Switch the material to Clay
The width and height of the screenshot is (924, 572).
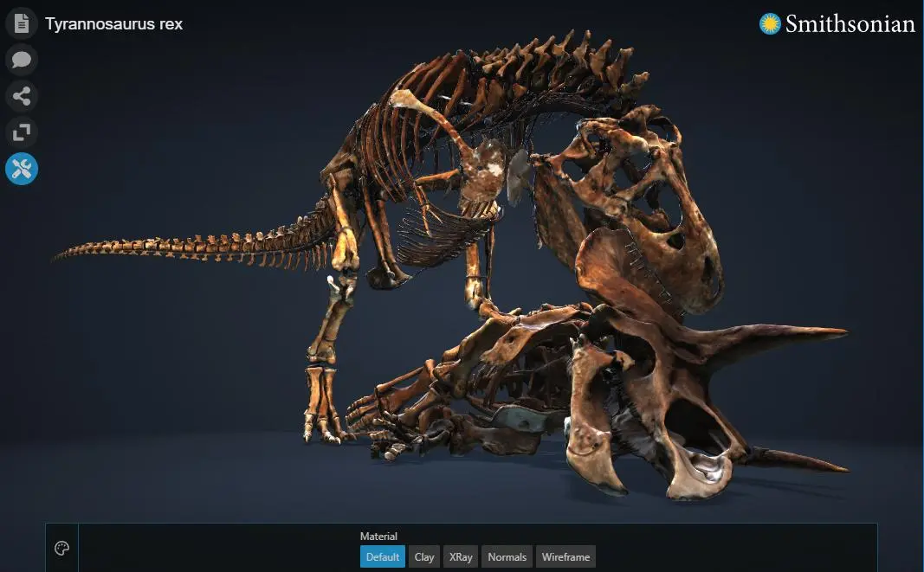click(x=424, y=556)
